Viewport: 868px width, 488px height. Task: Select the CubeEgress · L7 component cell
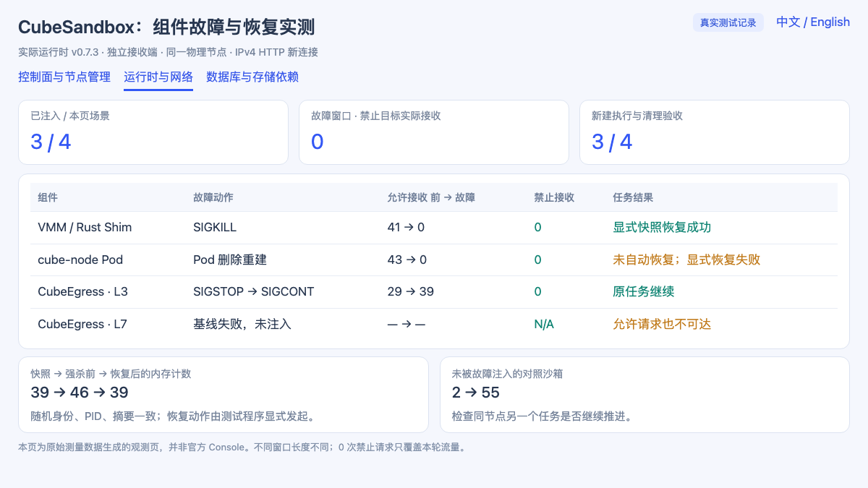[82, 324]
